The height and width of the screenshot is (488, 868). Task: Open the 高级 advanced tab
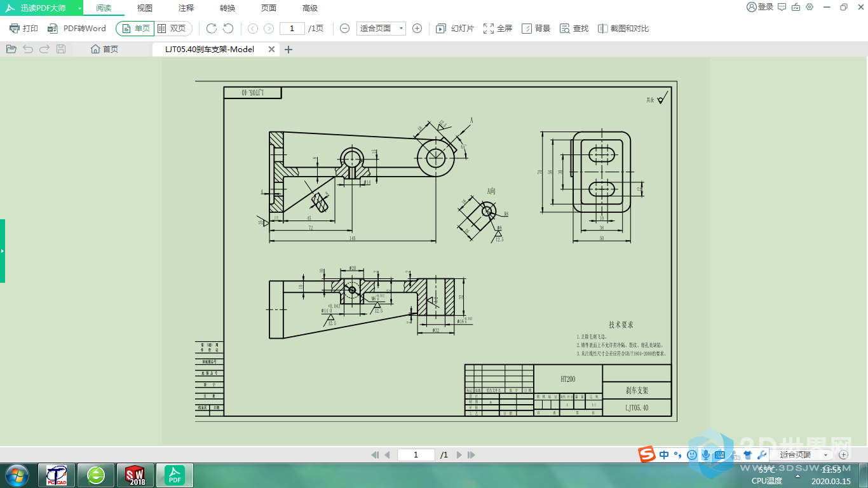tap(310, 8)
